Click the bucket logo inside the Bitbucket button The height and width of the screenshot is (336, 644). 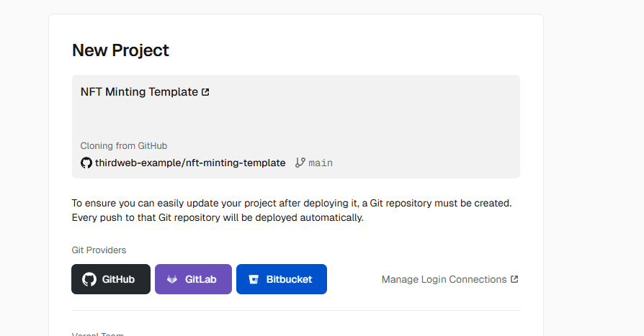click(x=254, y=279)
